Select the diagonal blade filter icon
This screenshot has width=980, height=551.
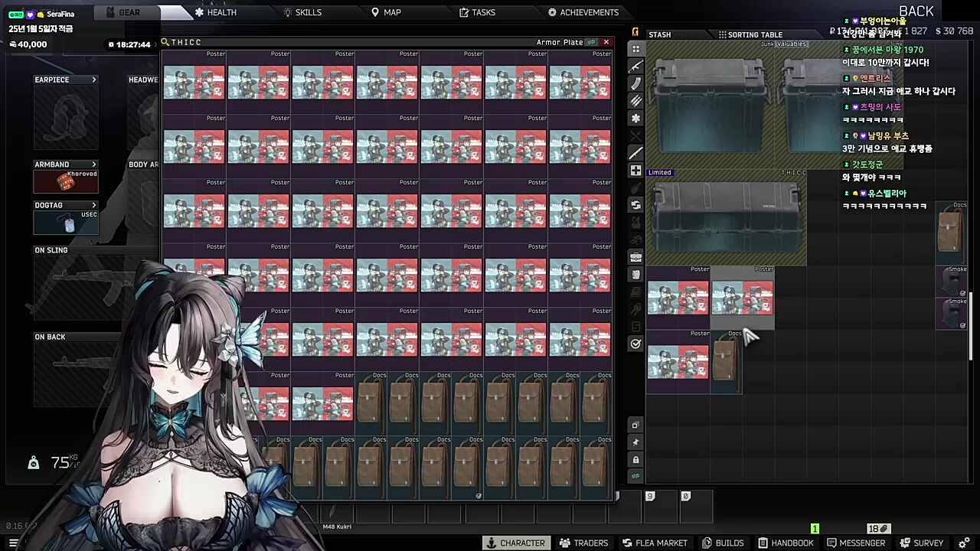point(635,153)
